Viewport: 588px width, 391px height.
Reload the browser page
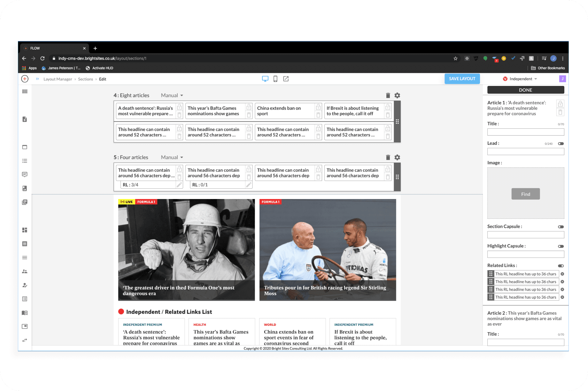pos(43,58)
